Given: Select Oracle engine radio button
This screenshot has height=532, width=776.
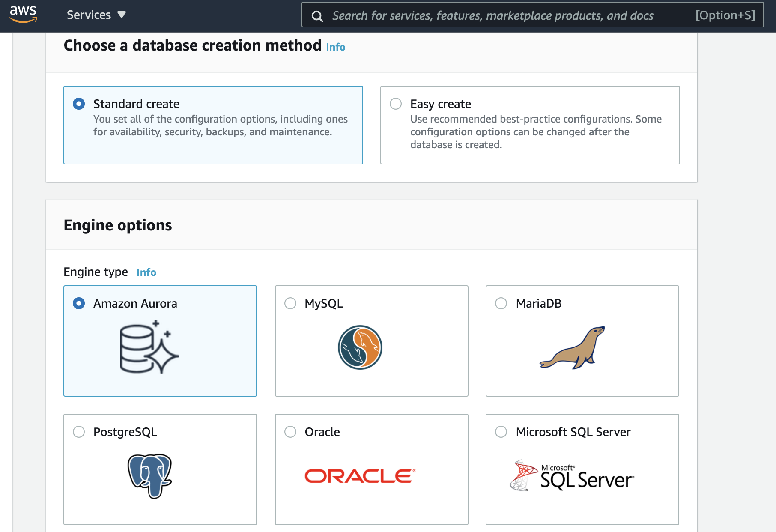Looking at the screenshot, I should tap(290, 432).
